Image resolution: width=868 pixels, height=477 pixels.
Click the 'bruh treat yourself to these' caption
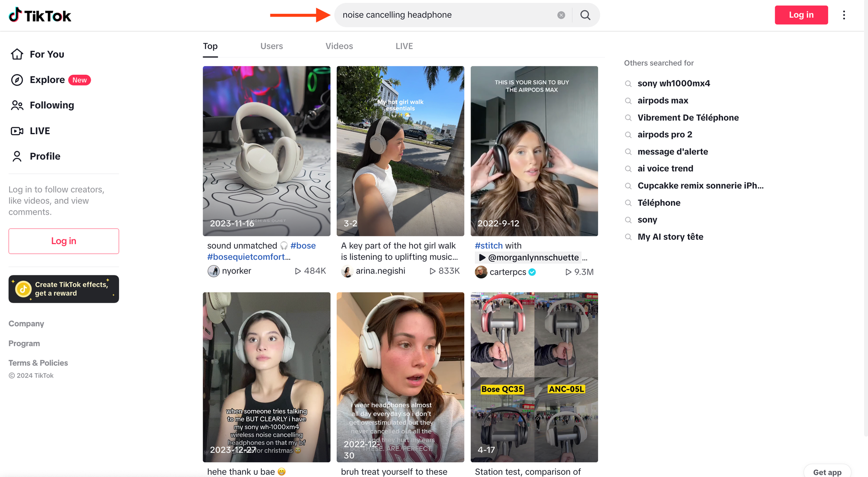[x=394, y=472]
